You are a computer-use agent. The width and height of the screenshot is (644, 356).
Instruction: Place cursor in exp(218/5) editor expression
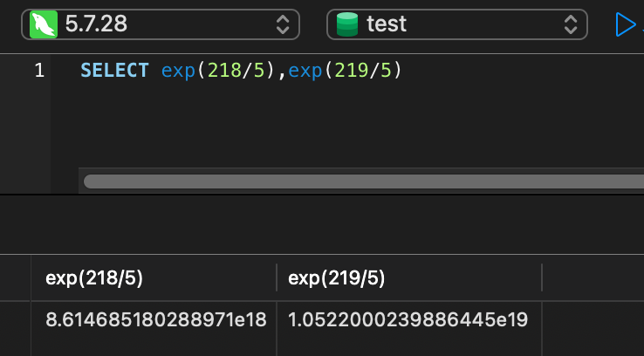click(217, 71)
